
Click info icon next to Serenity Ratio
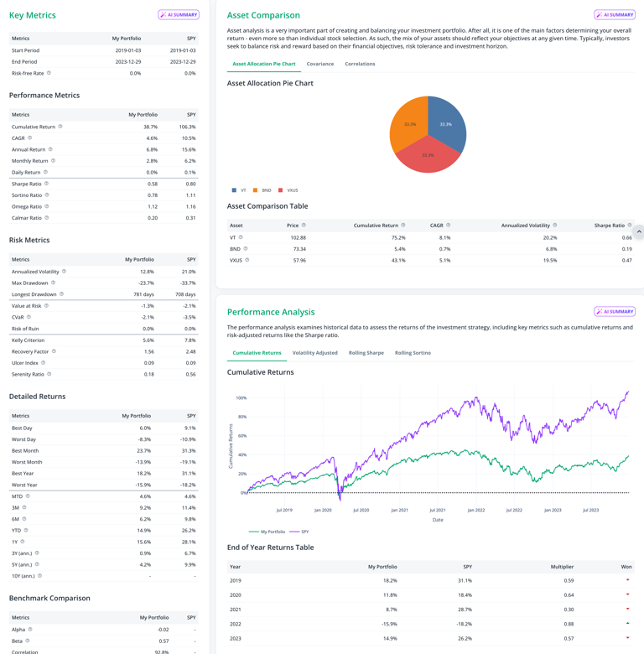(x=49, y=374)
